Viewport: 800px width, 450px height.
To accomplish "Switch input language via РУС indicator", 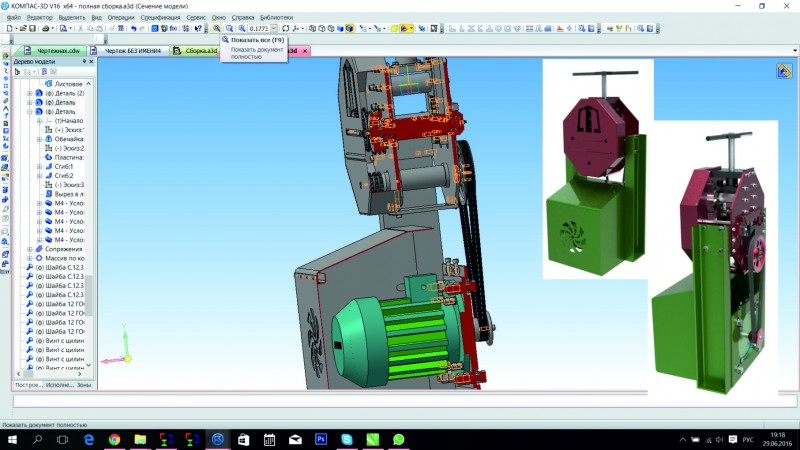I will click(746, 439).
